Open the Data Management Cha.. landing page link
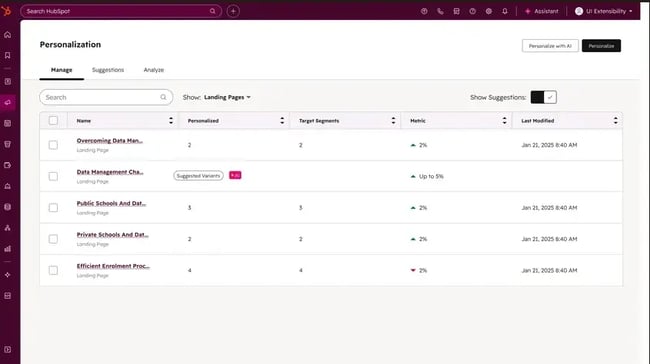 tap(110, 172)
